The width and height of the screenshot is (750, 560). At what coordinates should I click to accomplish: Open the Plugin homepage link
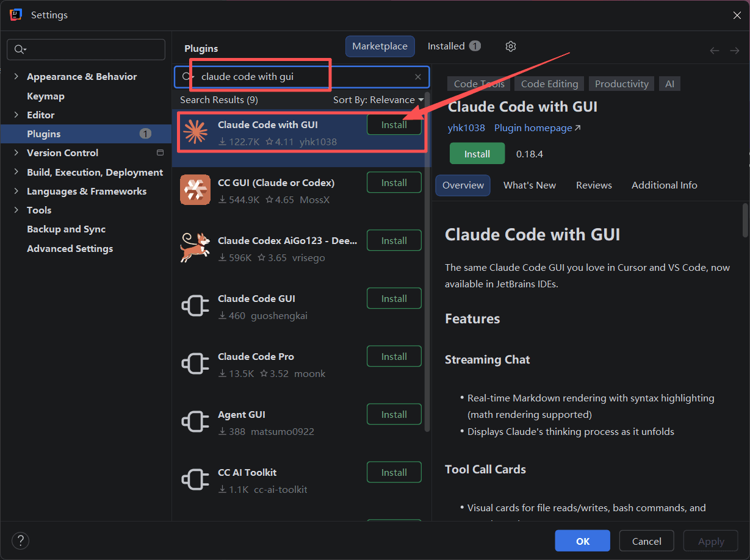[538, 128]
